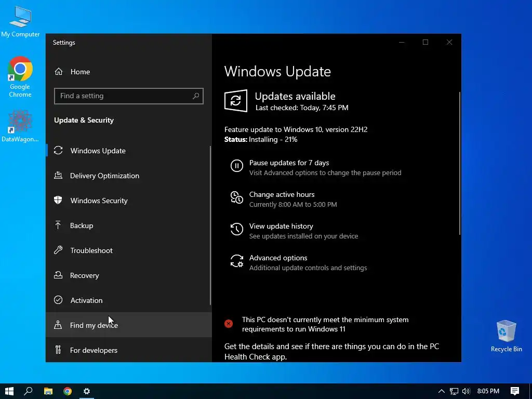Select the Google Chrome desktop shortcut
532x399 pixels.
pos(20,77)
